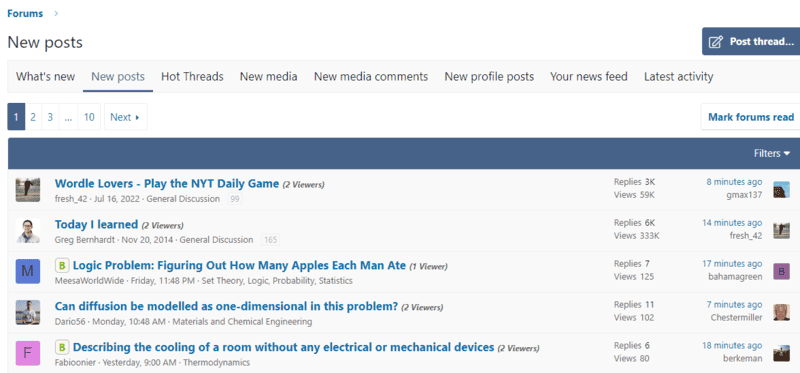Go to Next page with arrow
Image resolution: width=800 pixels, height=373 pixels.
126,117
